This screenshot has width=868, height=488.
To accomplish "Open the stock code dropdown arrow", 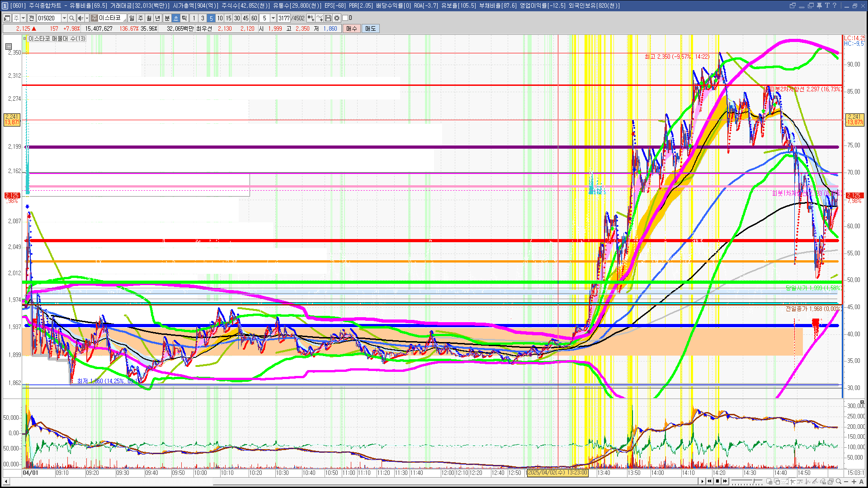I will pyautogui.click(x=64, y=18).
